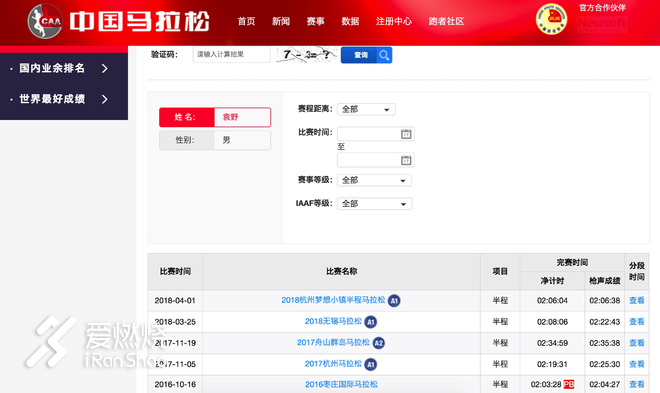
Task: Open 注册中心 in top navigation
Action: coord(394,21)
